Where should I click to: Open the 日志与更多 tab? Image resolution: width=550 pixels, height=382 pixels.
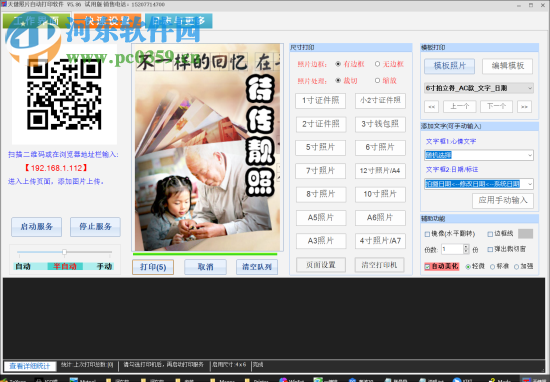179,21
